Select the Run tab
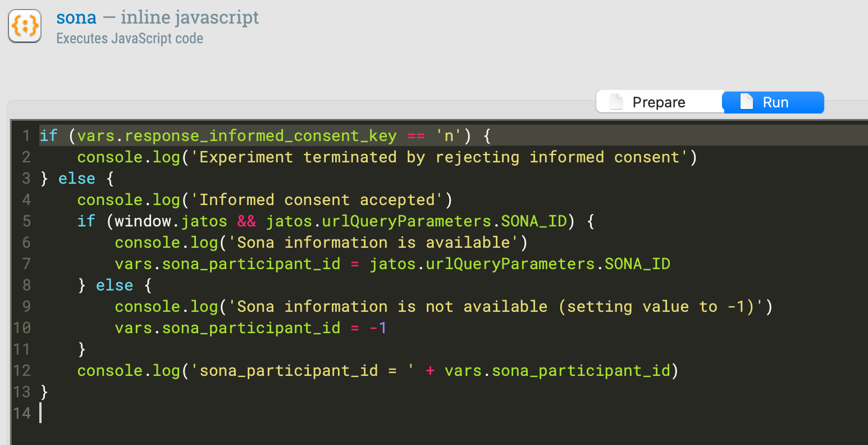This screenshot has height=445, width=868. (774, 102)
